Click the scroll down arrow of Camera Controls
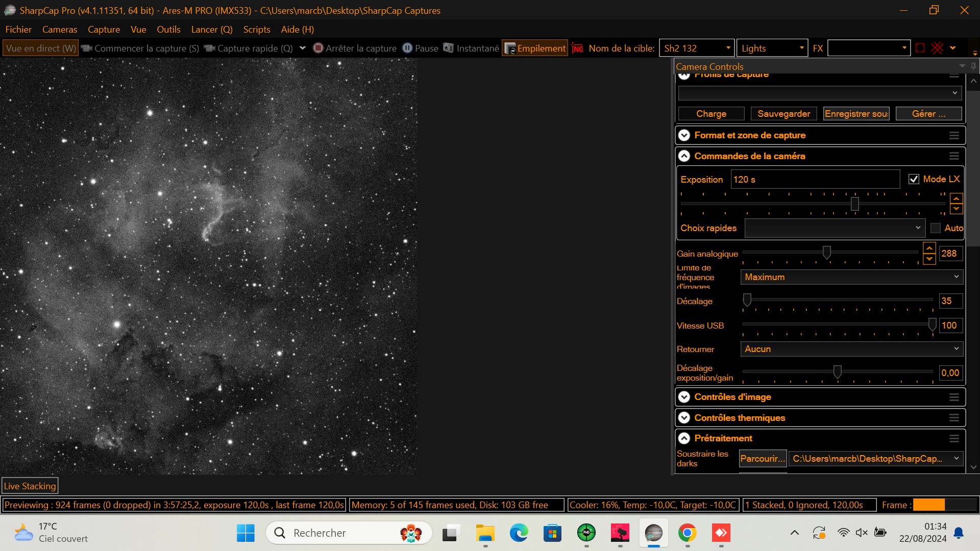 pyautogui.click(x=973, y=467)
